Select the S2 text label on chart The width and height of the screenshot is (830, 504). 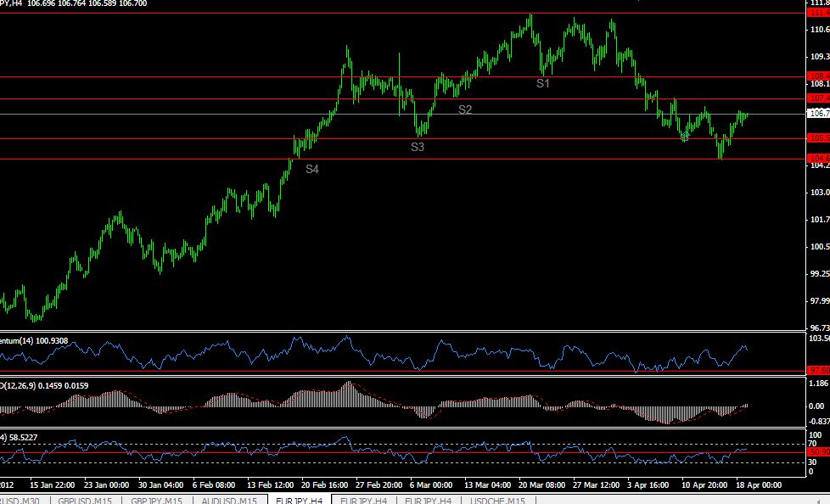(465, 109)
